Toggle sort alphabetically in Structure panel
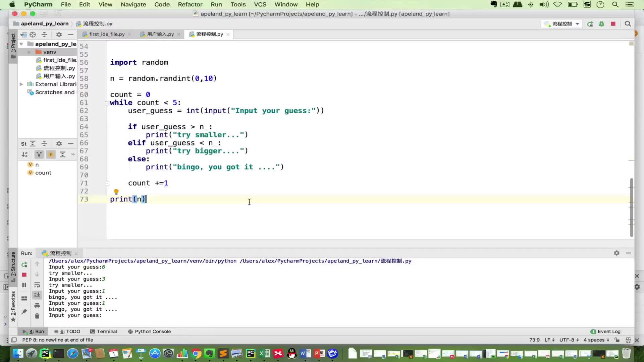This screenshot has height=362, width=644. click(x=24, y=155)
